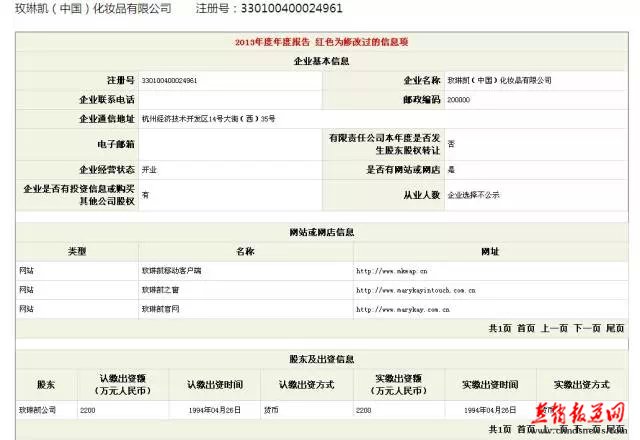Screen dimensions: 640x440
Task: Click the 实缴出资额 column header
Action: pos(399,384)
